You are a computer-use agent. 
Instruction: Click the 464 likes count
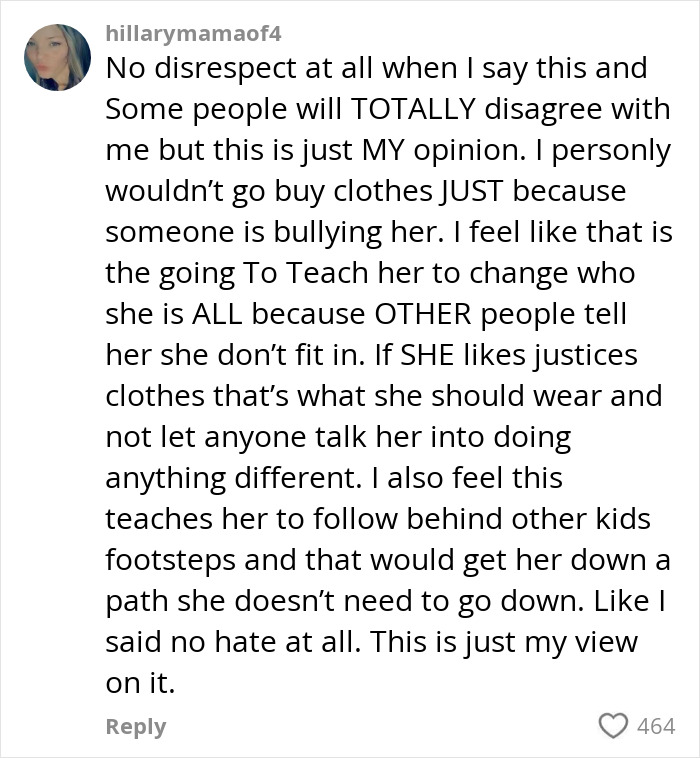tap(656, 727)
